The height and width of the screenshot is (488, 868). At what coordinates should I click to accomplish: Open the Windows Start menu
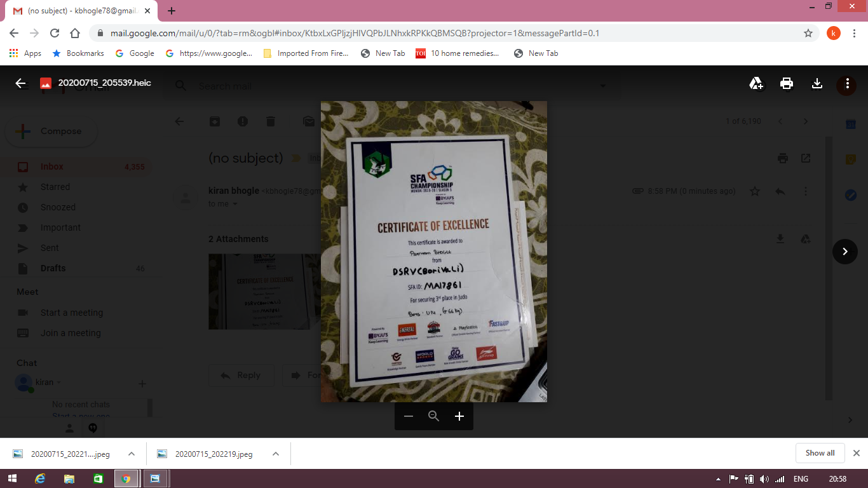[x=11, y=478]
